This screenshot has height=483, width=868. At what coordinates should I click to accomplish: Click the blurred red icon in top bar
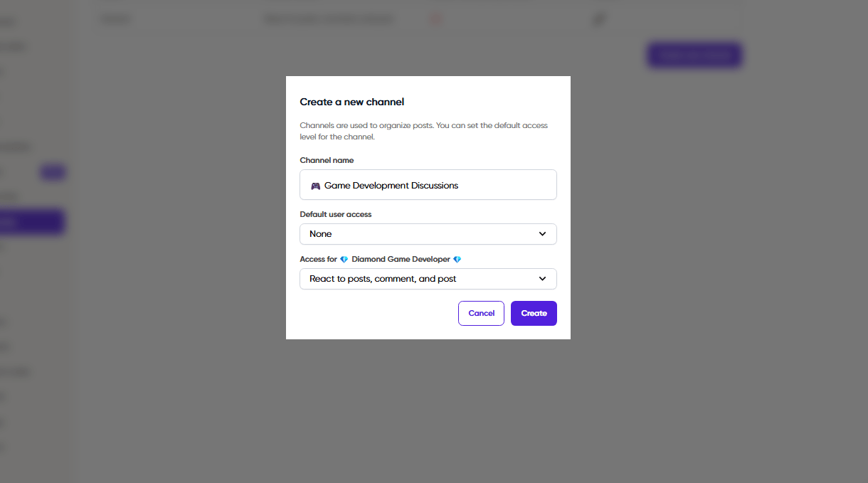[x=436, y=19]
